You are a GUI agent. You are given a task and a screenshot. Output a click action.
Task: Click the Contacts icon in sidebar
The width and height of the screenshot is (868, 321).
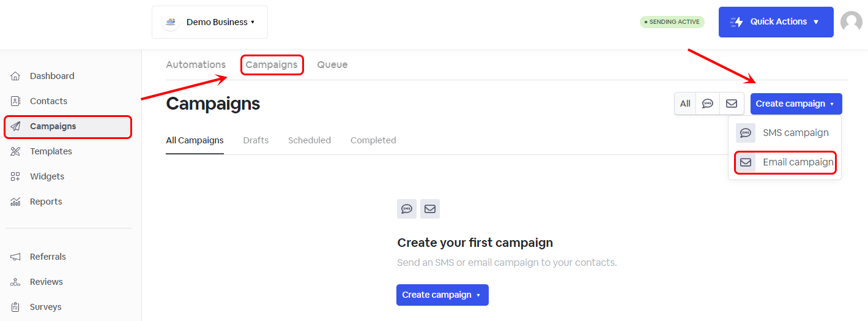(16, 101)
